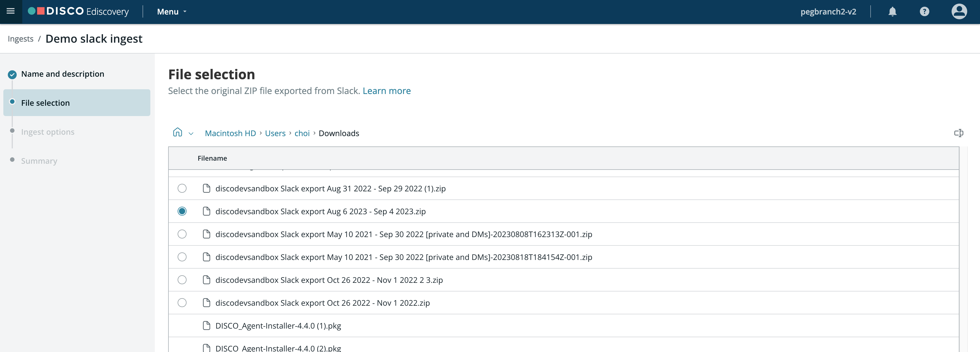Screen dimensions: 980x352
Task: Click the rename icon at path bar right
Action: pyautogui.click(x=958, y=133)
